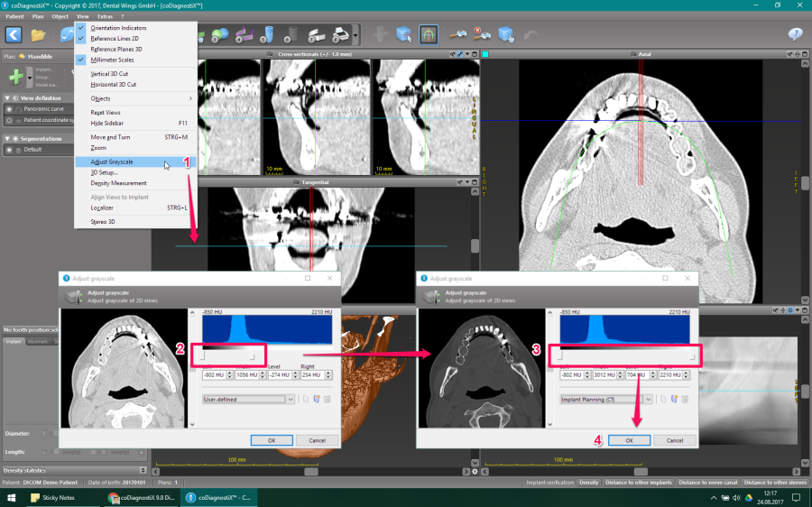
Task: Select the step 8 printer toolbar icon
Action: click(x=340, y=35)
